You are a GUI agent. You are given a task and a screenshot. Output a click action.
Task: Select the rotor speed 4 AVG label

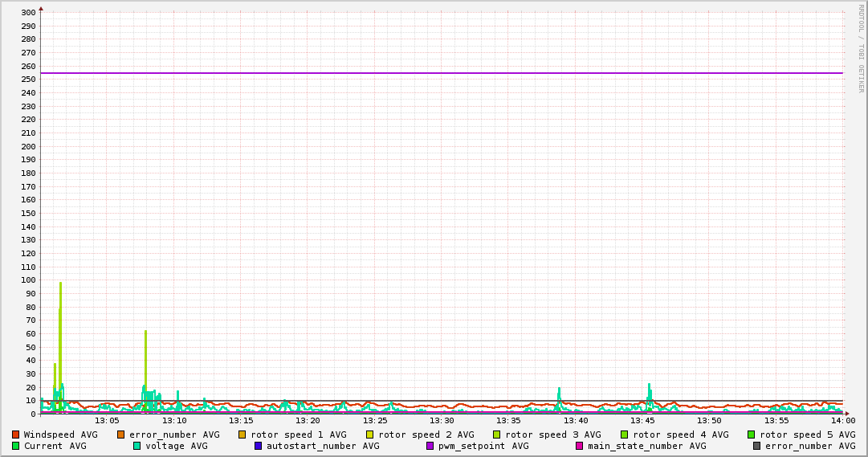(681, 435)
